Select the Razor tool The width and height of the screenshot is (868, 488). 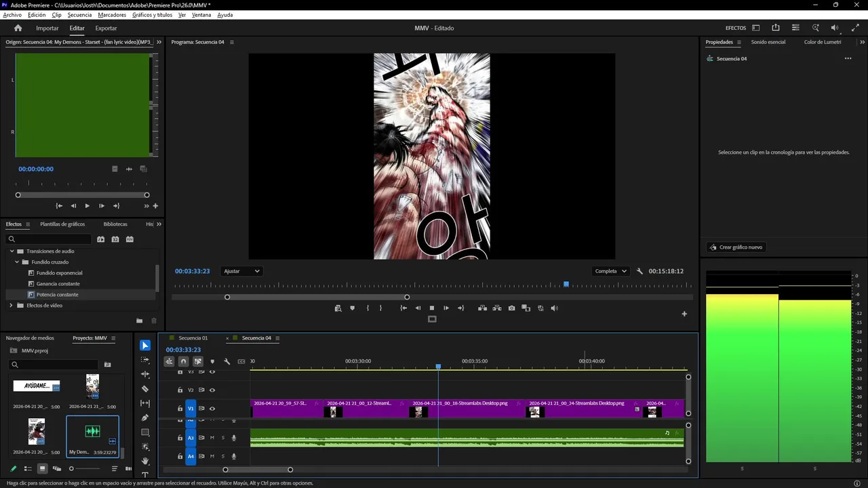coord(145,389)
